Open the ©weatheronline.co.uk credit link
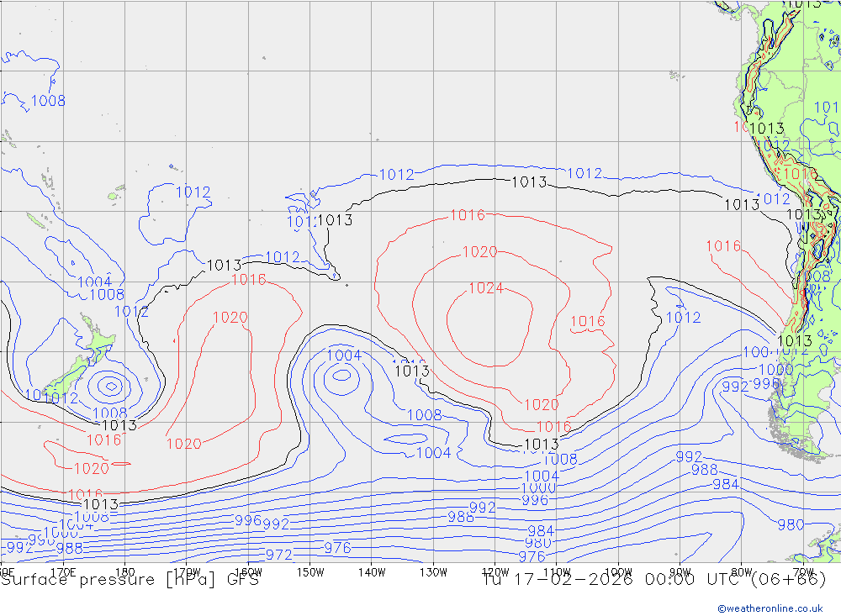The image size is (841, 616). pyautogui.click(x=770, y=608)
